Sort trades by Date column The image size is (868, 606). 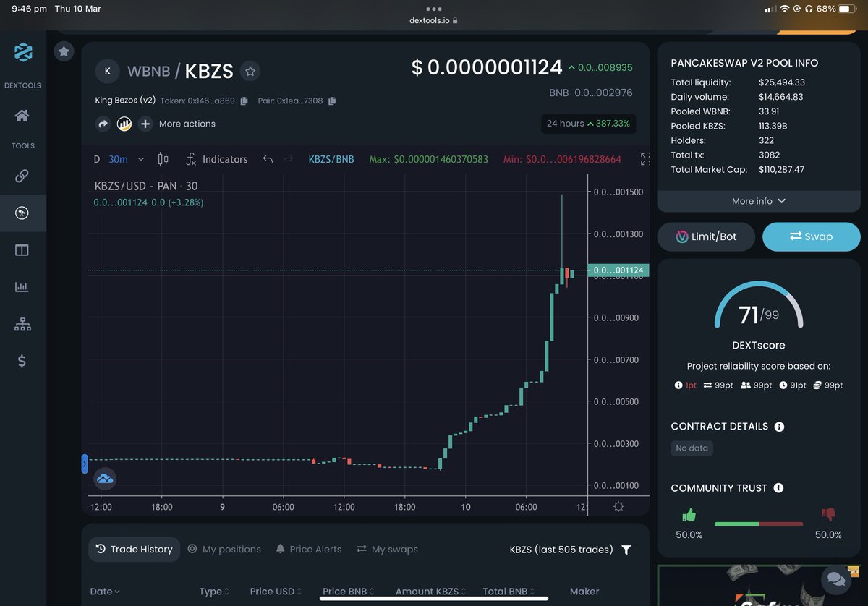click(106, 592)
